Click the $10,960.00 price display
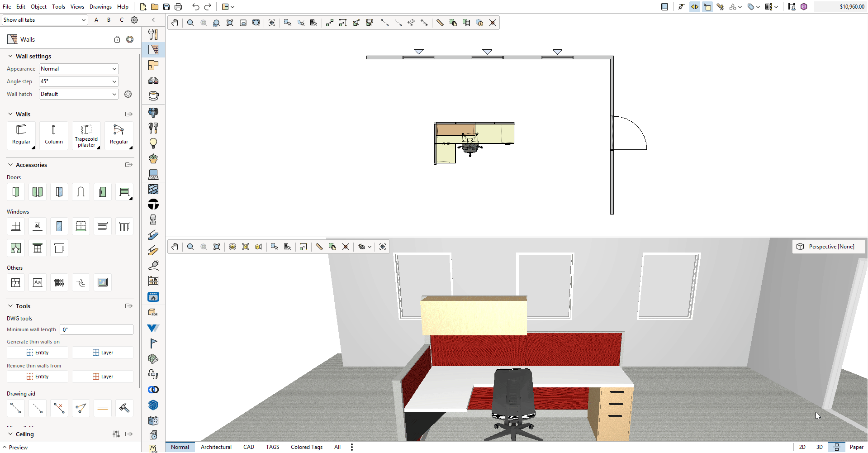Screen dimensions: 868x453 pos(840,7)
